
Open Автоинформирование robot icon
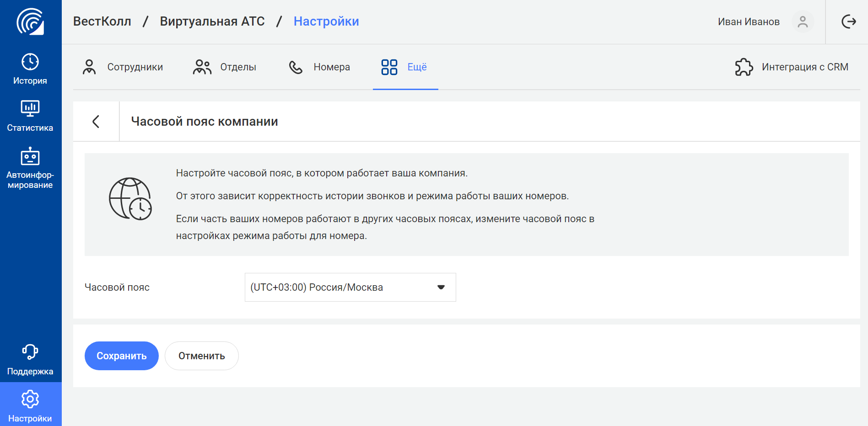click(30, 156)
